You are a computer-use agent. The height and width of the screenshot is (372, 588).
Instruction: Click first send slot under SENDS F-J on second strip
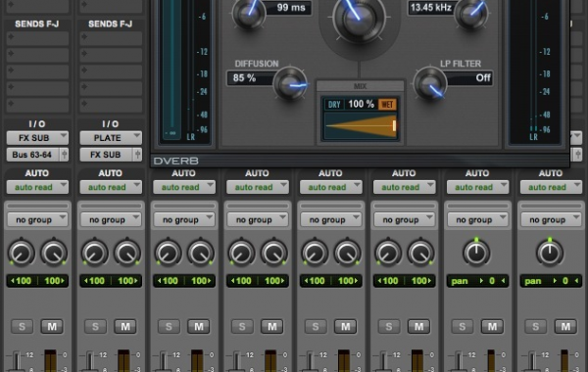(111, 38)
